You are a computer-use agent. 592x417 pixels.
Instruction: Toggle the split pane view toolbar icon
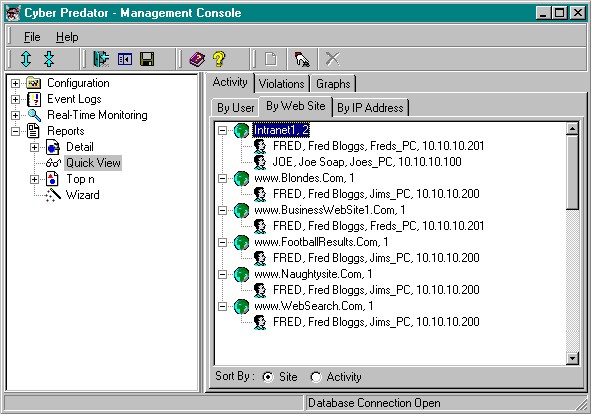point(125,60)
